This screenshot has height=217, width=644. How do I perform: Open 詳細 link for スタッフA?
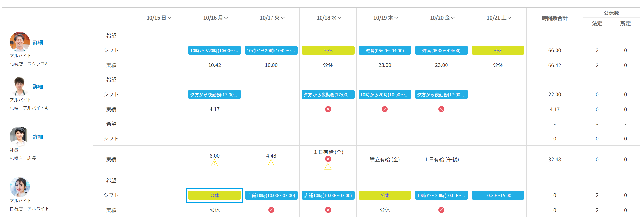38,43
